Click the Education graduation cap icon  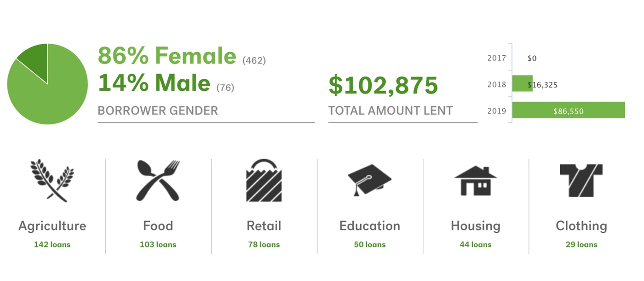tap(369, 181)
